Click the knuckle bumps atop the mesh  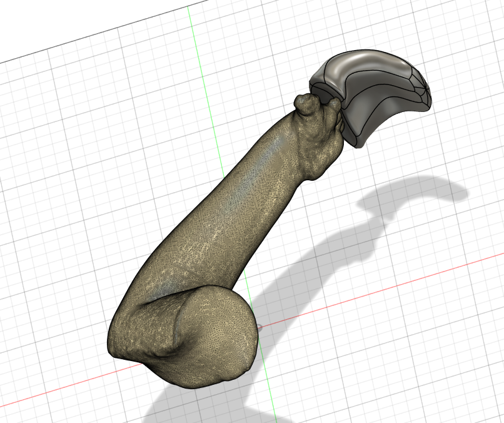(x=306, y=103)
